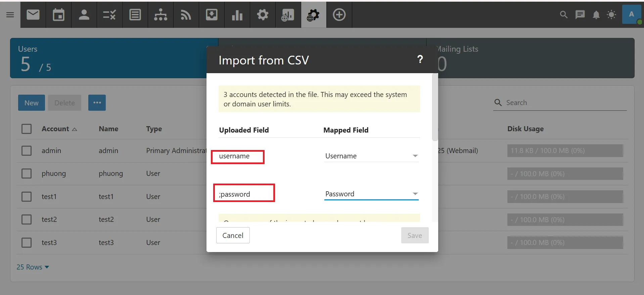
Task: Click the Search accounts field
Action: [x=564, y=103]
